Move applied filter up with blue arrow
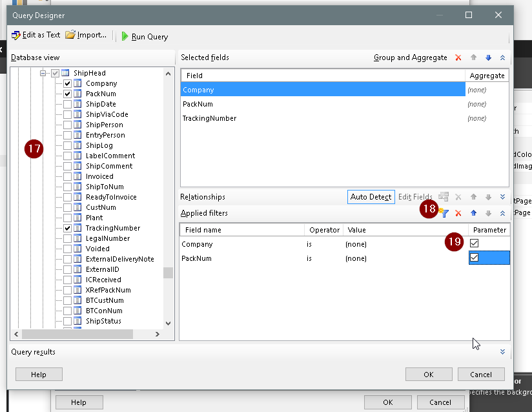This screenshot has width=532, height=412. (x=473, y=213)
